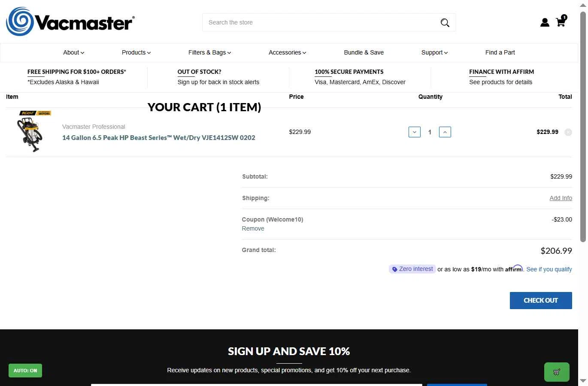
Task: Open the shopping cart icon in header
Action: click(x=561, y=21)
